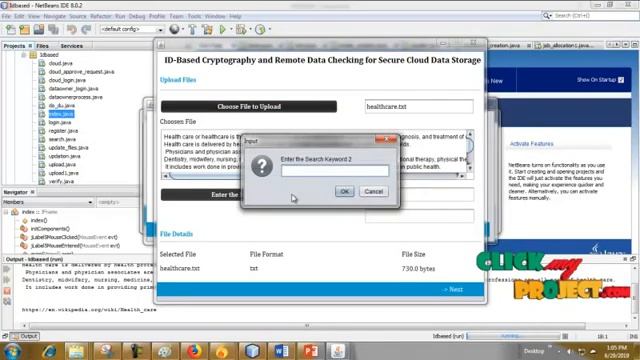Viewport: 640px width, 360px height.
Task: Open PowerPoint from the taskbar
Action: (311, 351)
